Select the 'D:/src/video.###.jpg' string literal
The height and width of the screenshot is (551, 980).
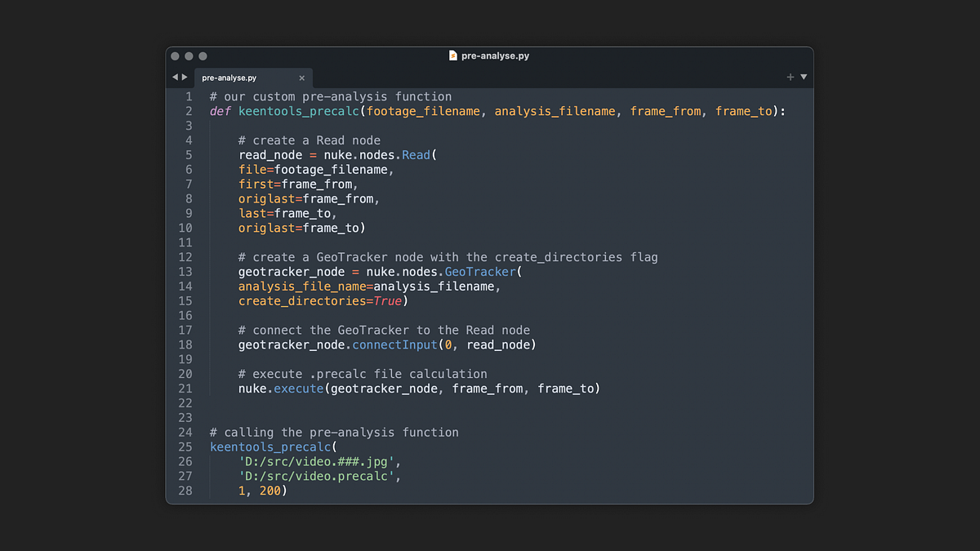[x=315, y=461]
